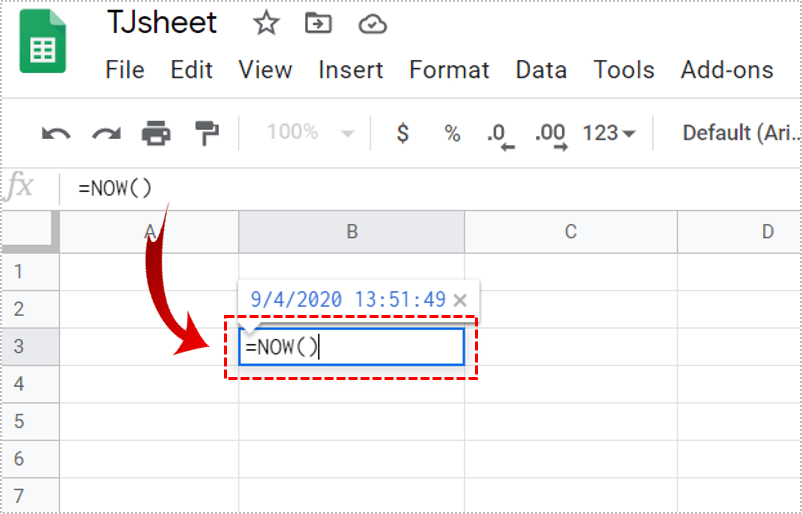
Task: Select column C header
Action: 570,232
